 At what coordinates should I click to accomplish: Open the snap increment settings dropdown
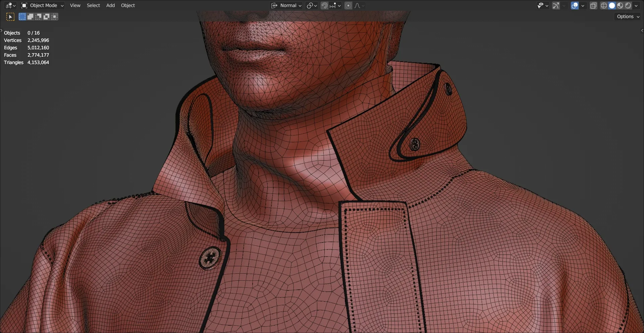[335, 5]
